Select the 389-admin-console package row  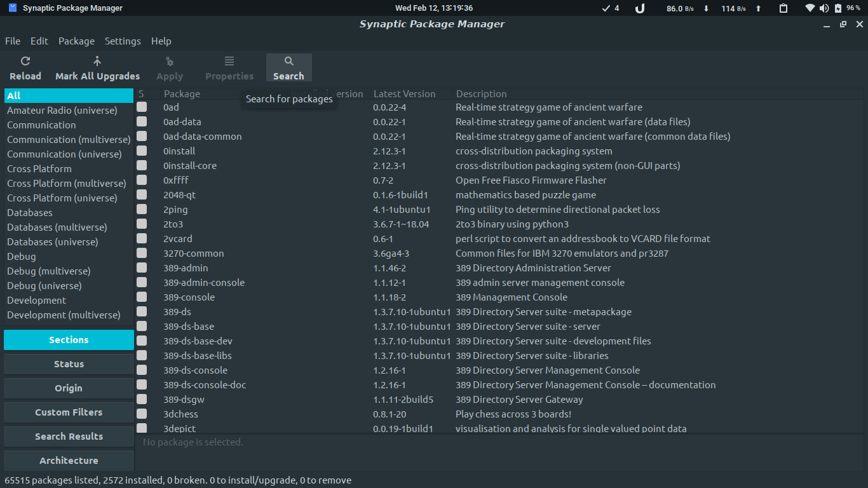click(499, 282)
